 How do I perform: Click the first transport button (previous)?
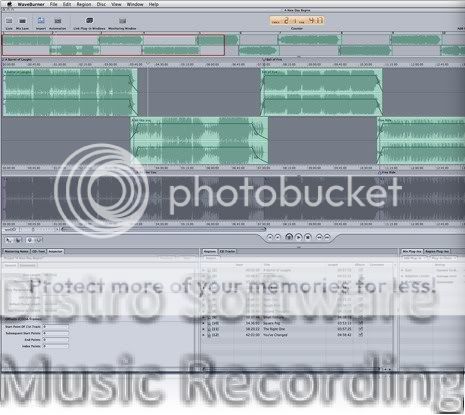[270, 237]
